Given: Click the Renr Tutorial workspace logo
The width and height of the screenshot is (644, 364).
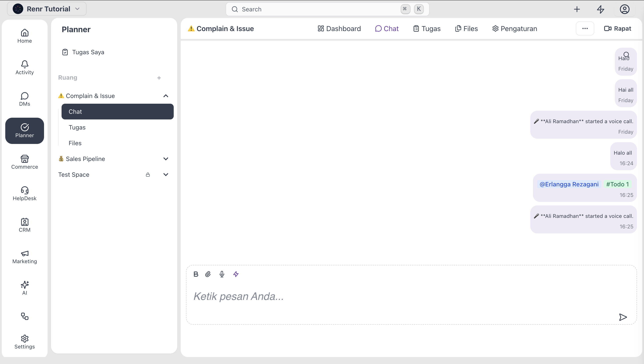Looking at the screenshot, I should coord(18,9).
